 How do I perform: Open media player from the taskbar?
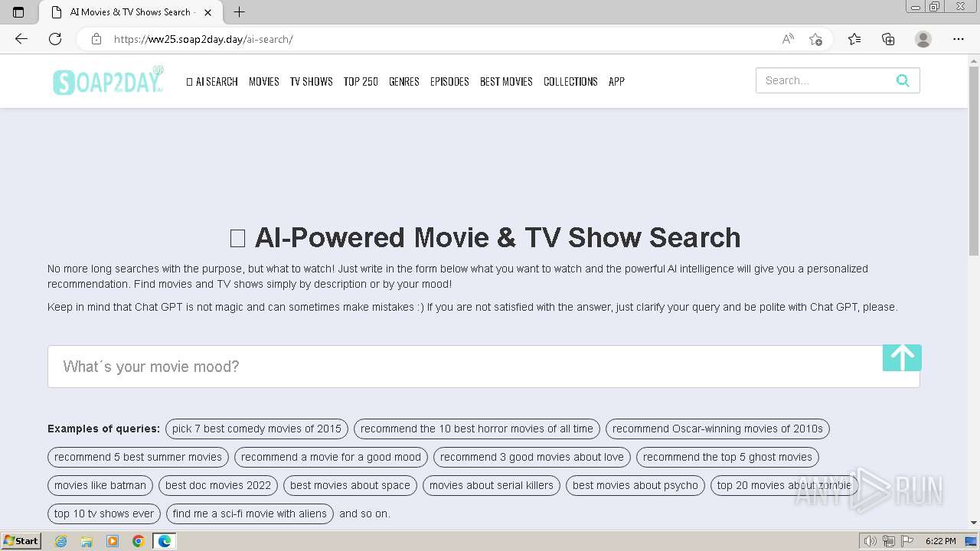coord(113,541)
